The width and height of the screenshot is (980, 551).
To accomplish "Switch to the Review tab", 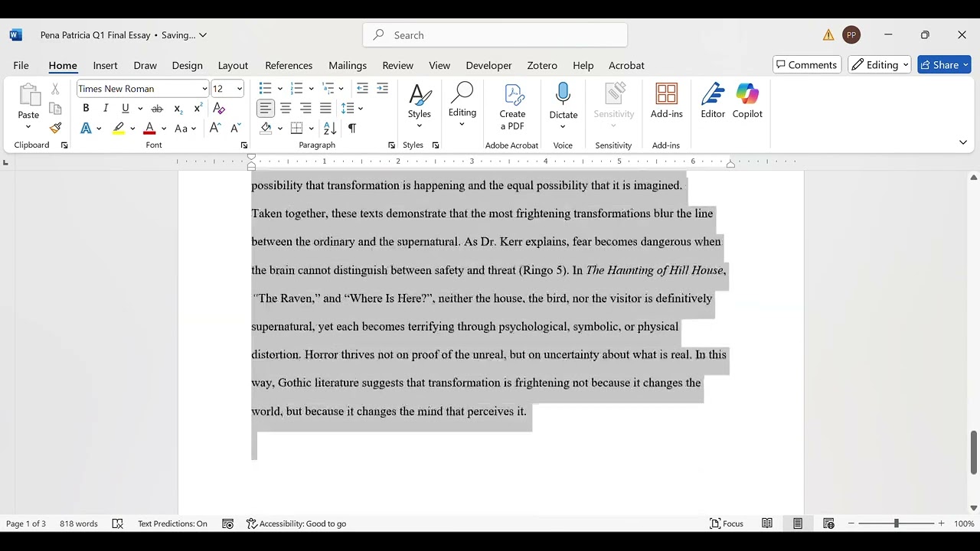I will point(397,65).
